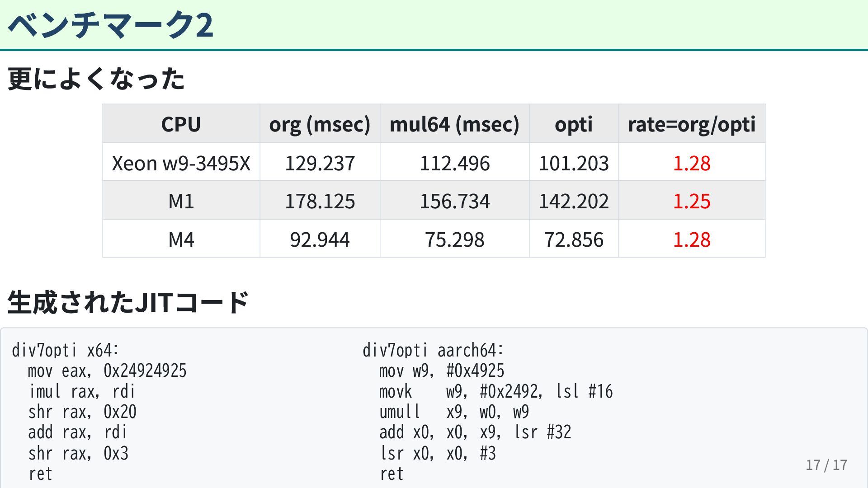Click the add x0, x0, x9, lsr #32 line
The width and height of the screenshot is (868, 488).
click(475, 432)
